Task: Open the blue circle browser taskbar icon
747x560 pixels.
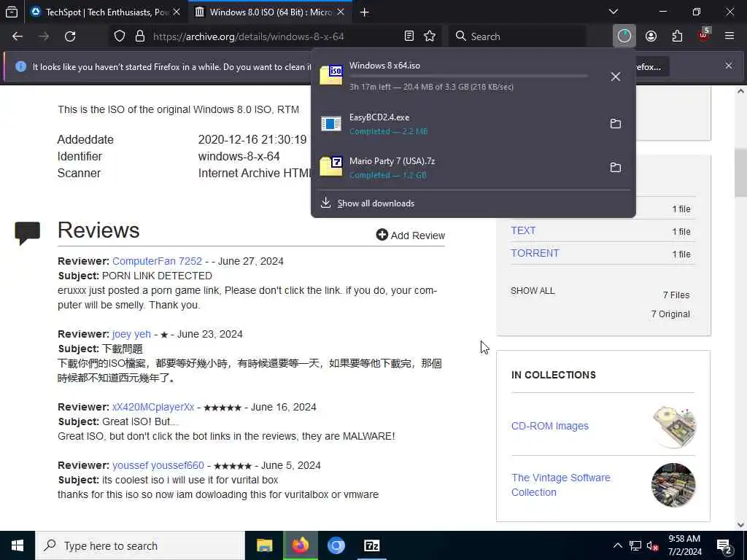Action: [x=336, y=545]
